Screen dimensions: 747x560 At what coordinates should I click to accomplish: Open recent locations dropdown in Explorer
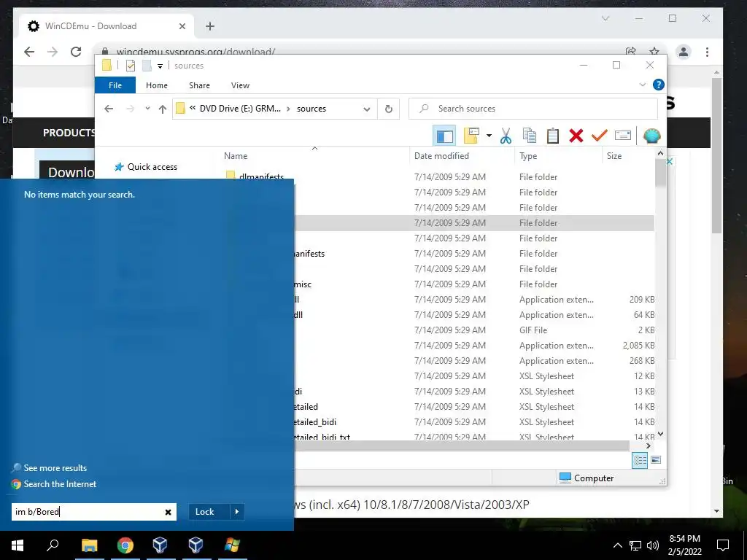(147, 109)
